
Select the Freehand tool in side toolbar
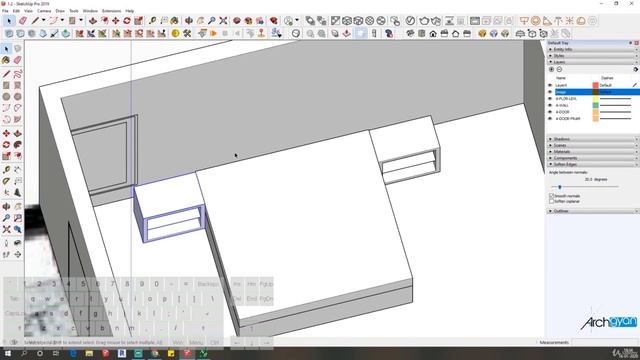[17, 74]
